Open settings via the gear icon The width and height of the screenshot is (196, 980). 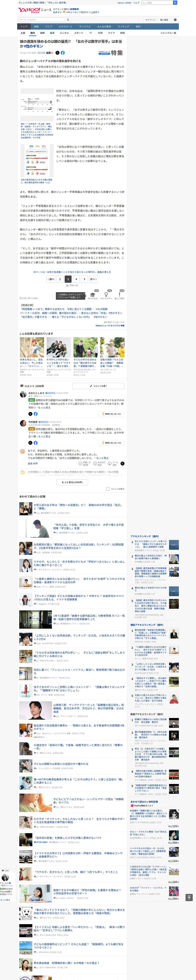(x=175, y=20)
